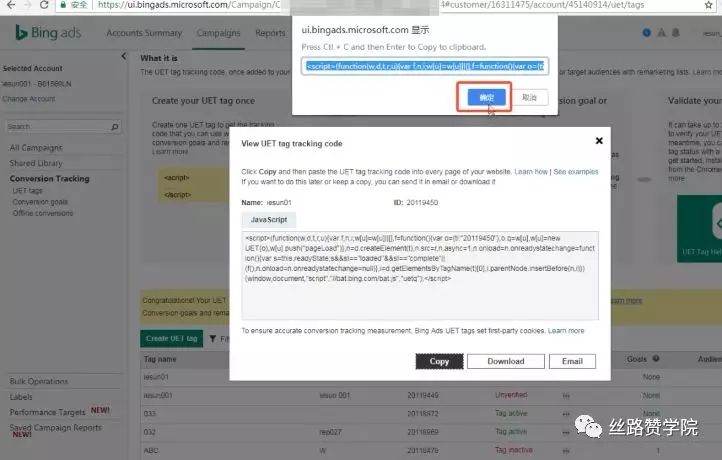Click the filter funnel icon
This screenshot has height=460, width=722.
[213, 338]
